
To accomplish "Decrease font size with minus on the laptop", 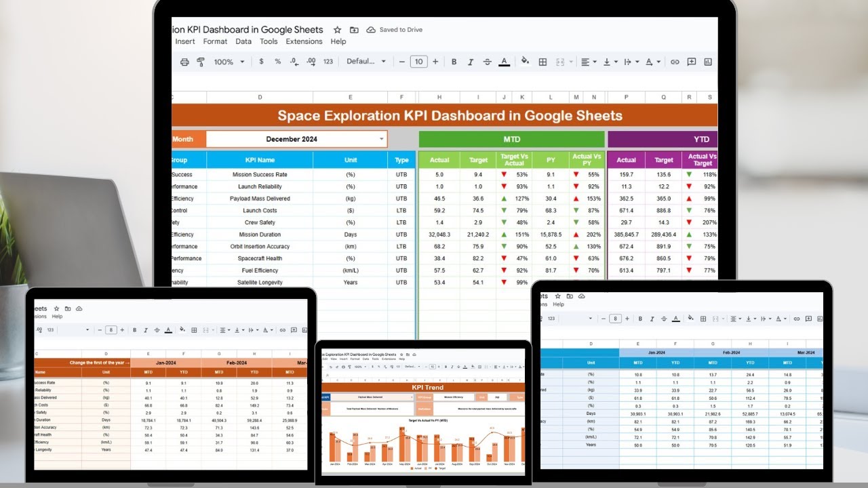I will 402,62.
